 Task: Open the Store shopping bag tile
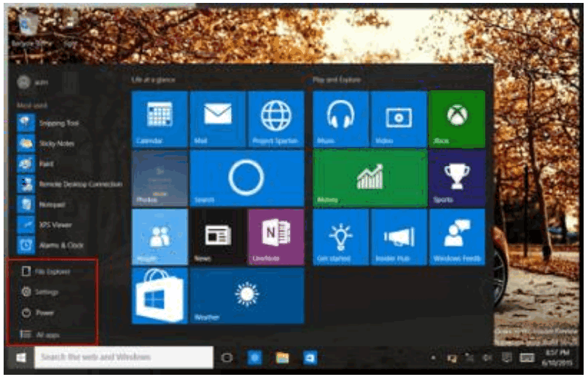tap(160, 295)
